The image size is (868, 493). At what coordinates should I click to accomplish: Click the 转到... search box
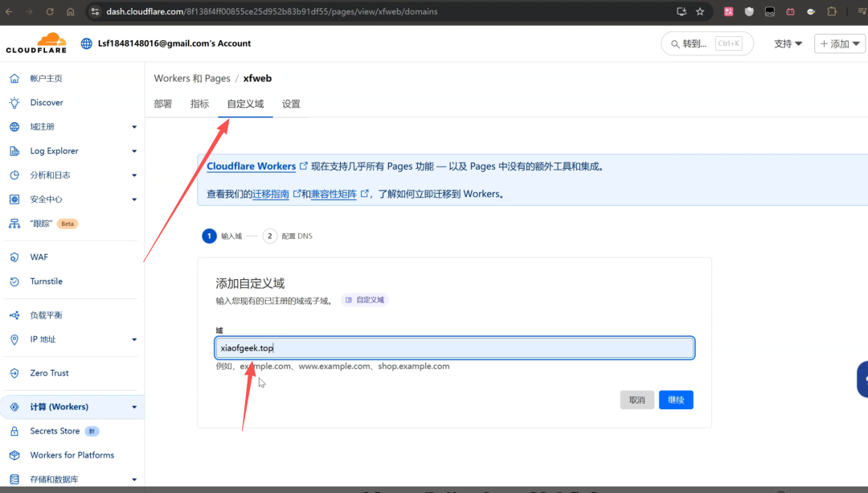[x=707, y=43]
